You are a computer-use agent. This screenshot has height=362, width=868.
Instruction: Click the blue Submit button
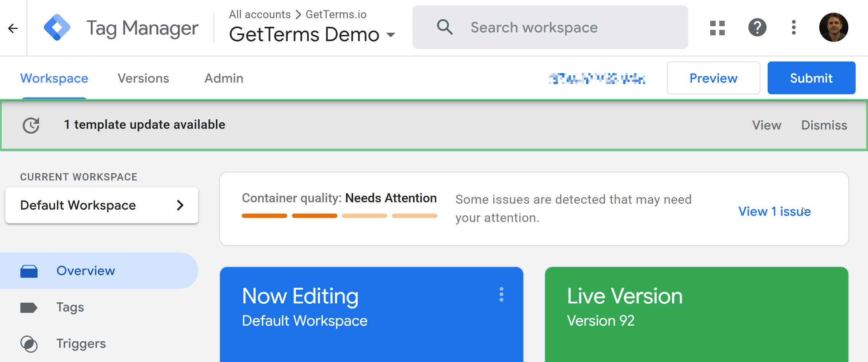click(x=812, y=78)
